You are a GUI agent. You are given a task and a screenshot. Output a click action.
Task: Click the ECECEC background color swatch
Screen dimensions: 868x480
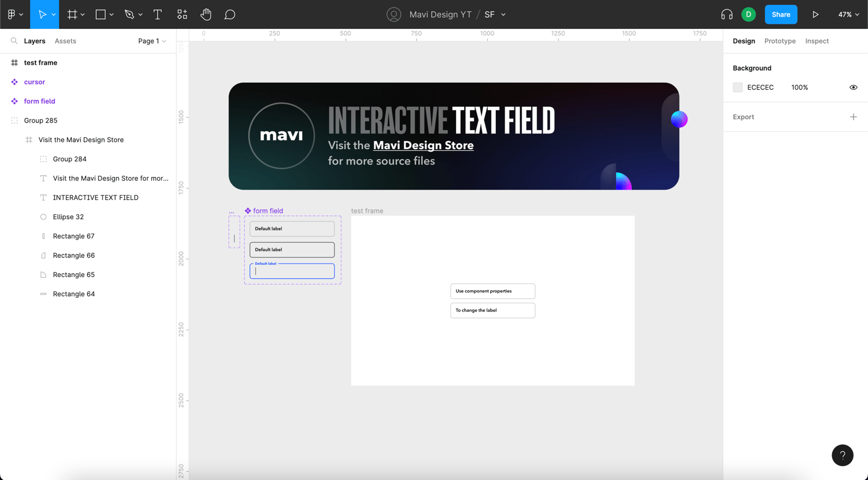738,87
